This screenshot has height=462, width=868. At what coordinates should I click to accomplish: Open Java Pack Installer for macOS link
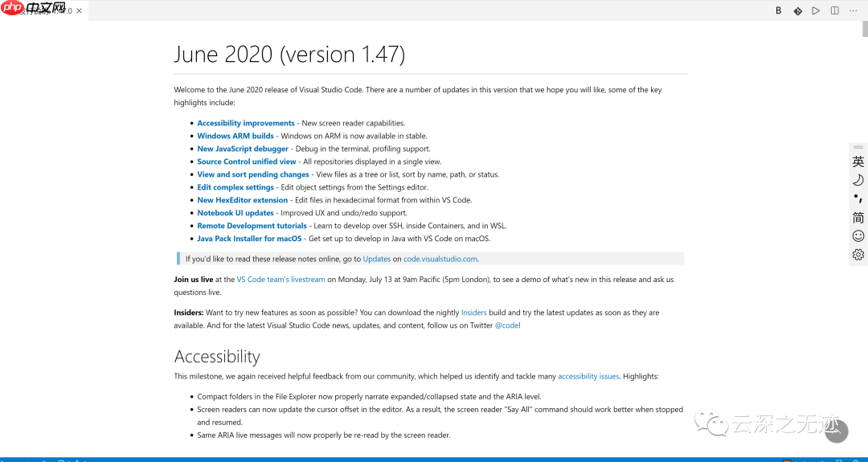pyautogui.click(x=249, y=239)
